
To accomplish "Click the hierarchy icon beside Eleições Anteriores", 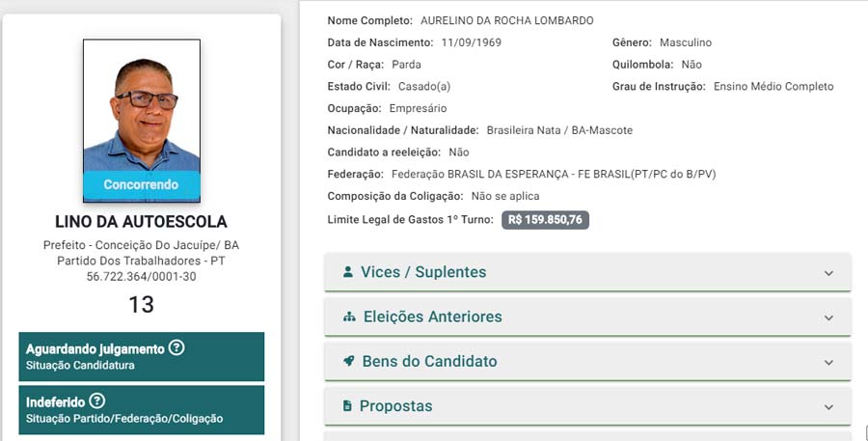I will [x=349, y=317].
